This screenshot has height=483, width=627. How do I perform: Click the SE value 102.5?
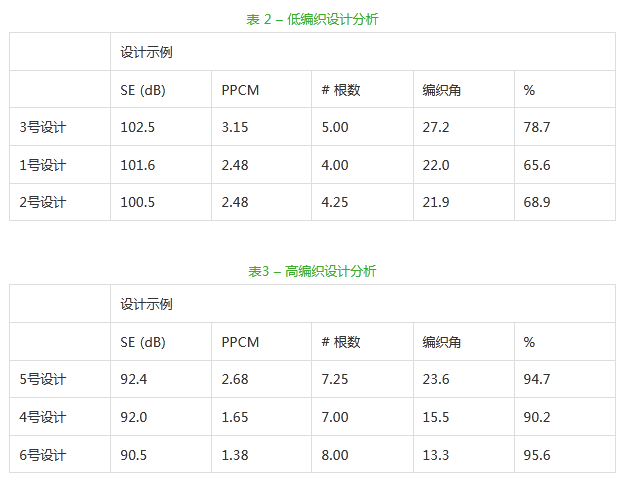coord(138,127)
